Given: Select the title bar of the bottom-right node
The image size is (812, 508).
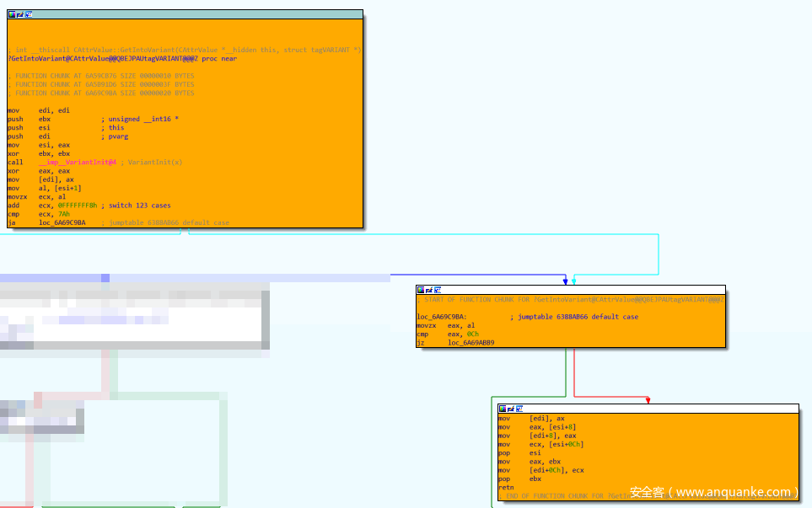Looking at the screenshot, I should tap(658, 409).
